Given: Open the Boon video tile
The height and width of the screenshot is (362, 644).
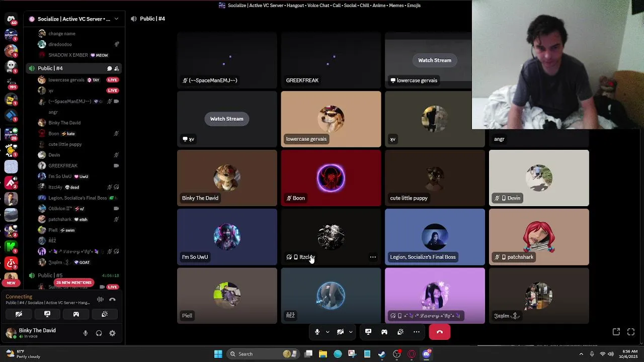Looking at the screenshot, I should [331, 178].
